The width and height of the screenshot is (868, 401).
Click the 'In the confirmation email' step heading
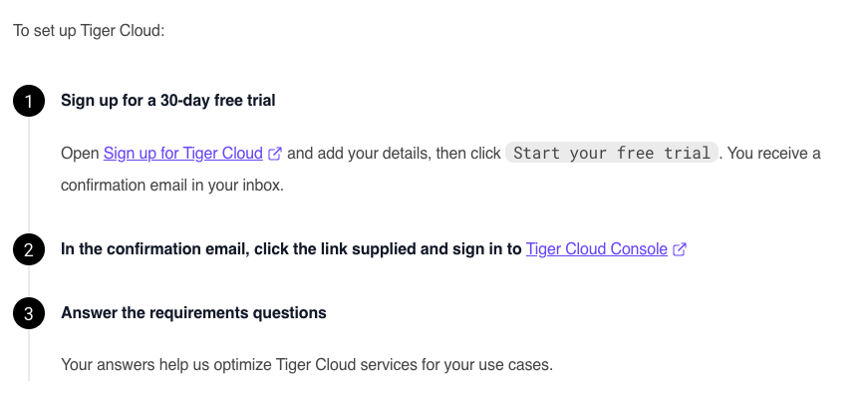(291, 249)
